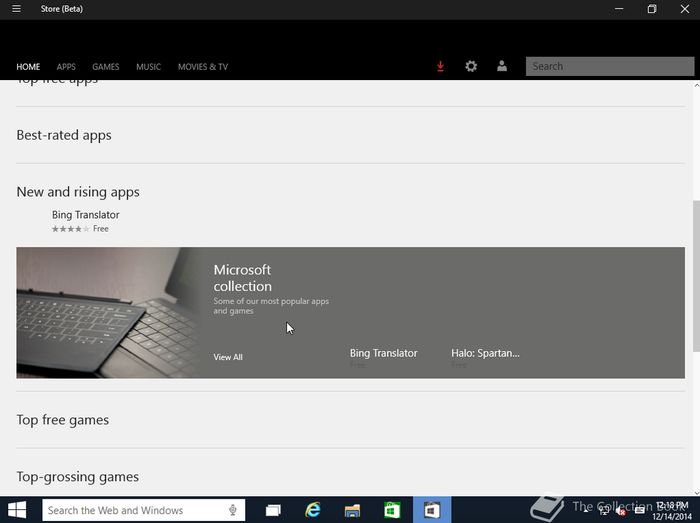Click View All in Microsoft collection
The height and width of the screenshot is (523, 700).
(x=228, y=357)
